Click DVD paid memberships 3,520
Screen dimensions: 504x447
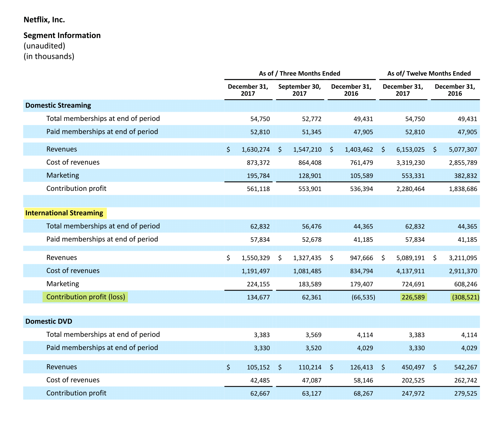[313, 348]
